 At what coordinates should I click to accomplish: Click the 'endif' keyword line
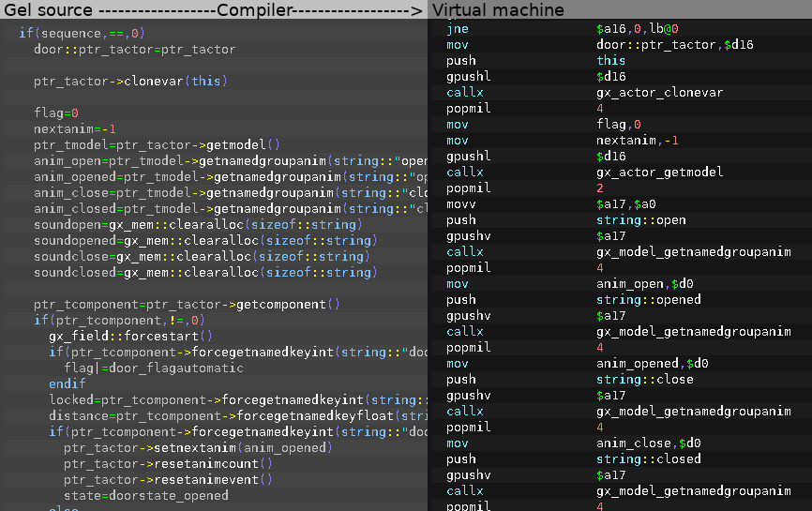point(68,384)
